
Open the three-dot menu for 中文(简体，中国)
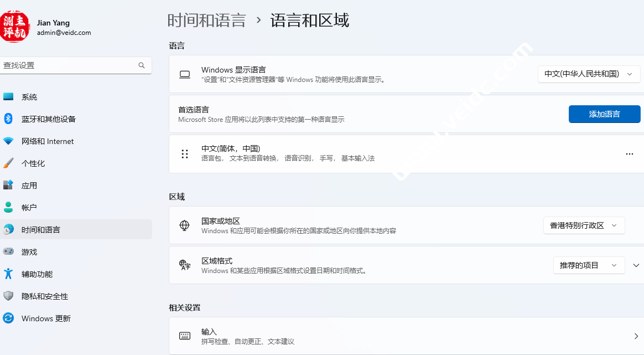[x=629, y=154]
